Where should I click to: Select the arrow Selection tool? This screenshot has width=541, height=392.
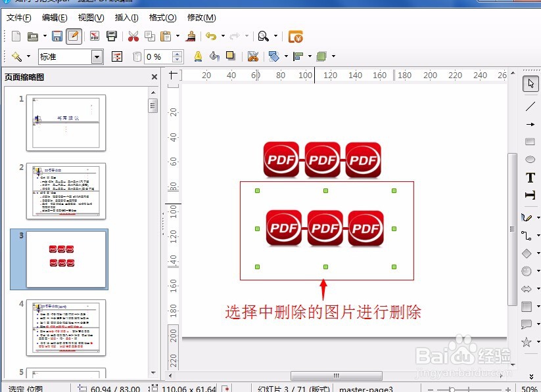pos(530,84)
